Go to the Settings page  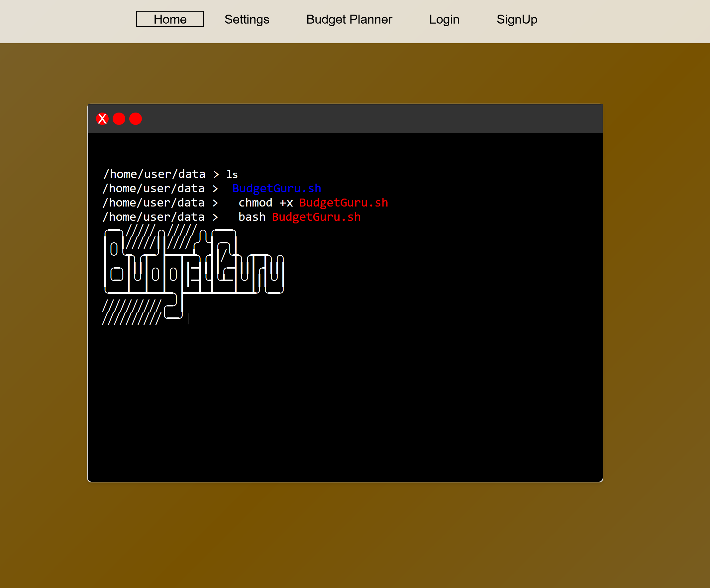247,19
